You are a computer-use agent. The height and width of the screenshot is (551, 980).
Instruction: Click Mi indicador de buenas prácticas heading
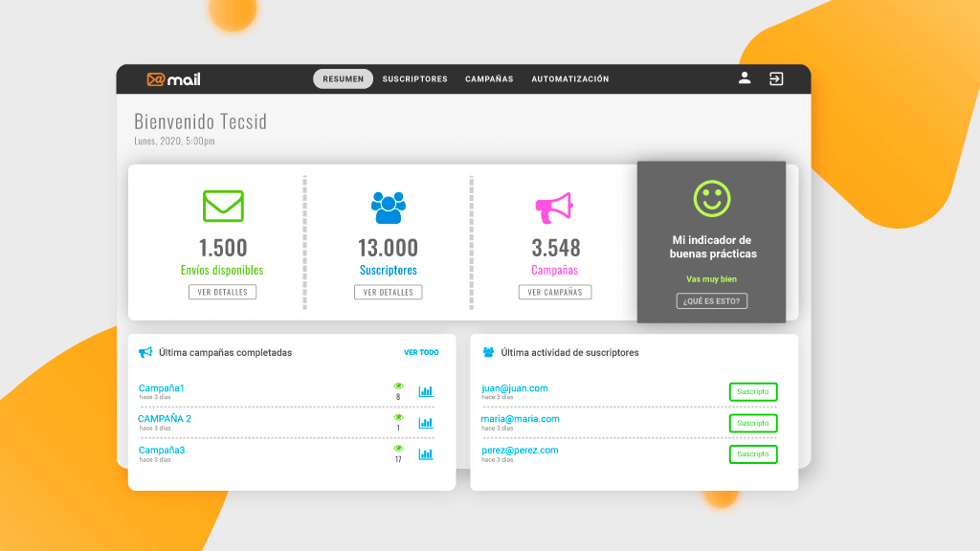[x=712, y=247]
